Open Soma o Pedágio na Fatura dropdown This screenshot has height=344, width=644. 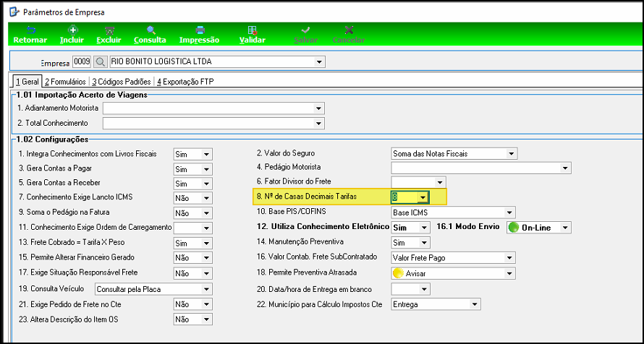click(x=207, y=212)
